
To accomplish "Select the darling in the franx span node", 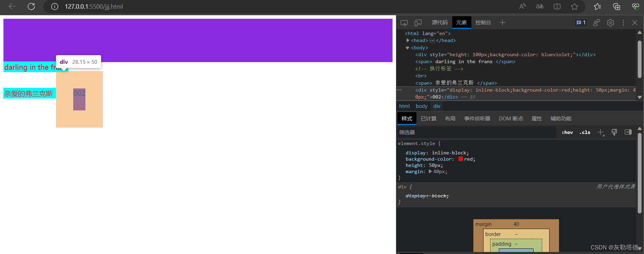I will [465, 62].
